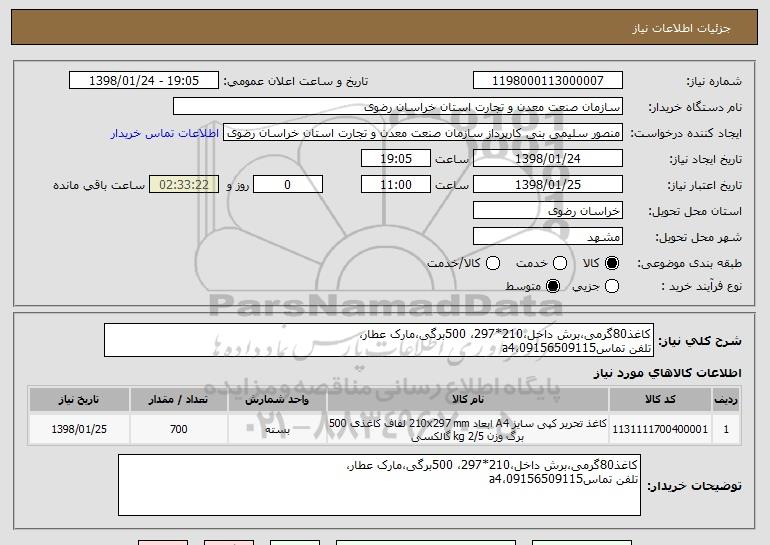Click the ساعت باقی مانده label

coord(99,185)
